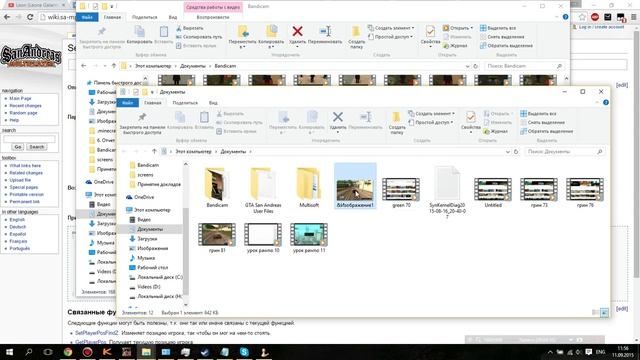Expand breadcrumb chevron after Документы
Viewport: 640px width, 360px height.
pyautogui.click(x=251, y=151)
